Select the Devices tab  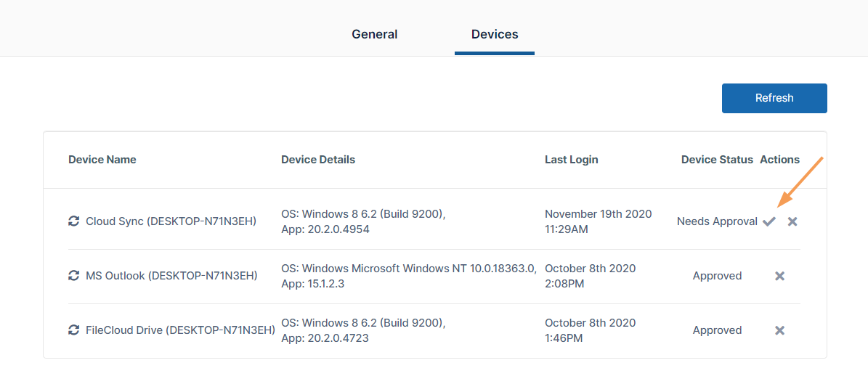point(495,34)
